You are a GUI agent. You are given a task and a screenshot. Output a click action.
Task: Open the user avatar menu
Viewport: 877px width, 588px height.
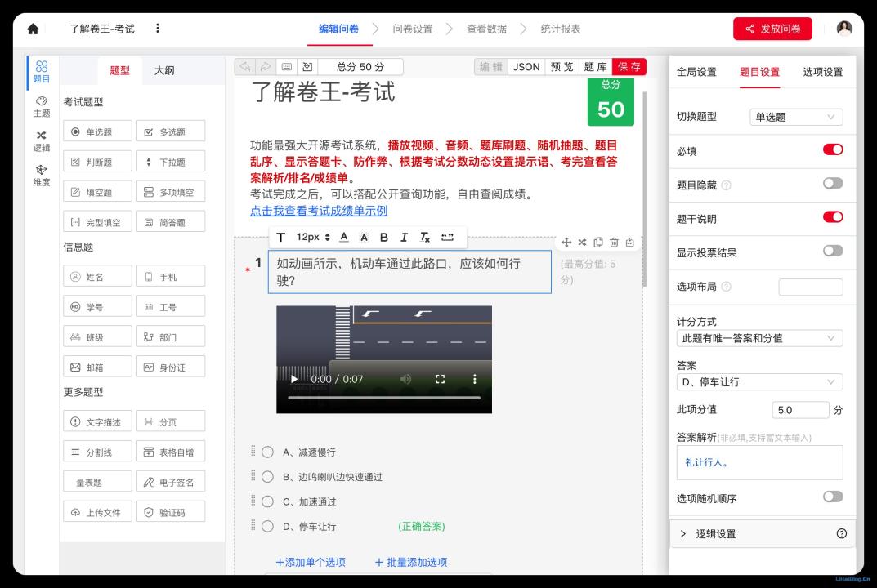coord(844,29)
